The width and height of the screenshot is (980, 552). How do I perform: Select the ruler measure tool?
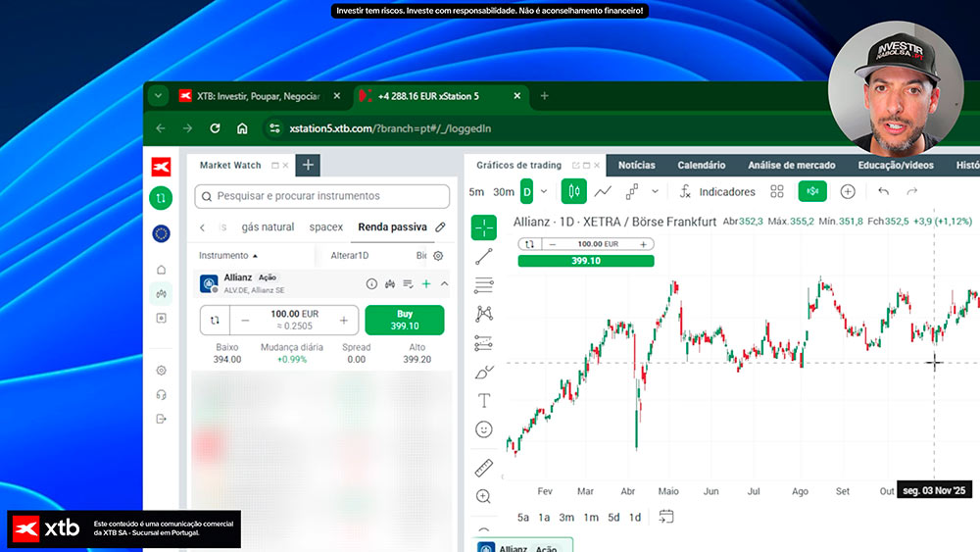click(x=484, y=468)
